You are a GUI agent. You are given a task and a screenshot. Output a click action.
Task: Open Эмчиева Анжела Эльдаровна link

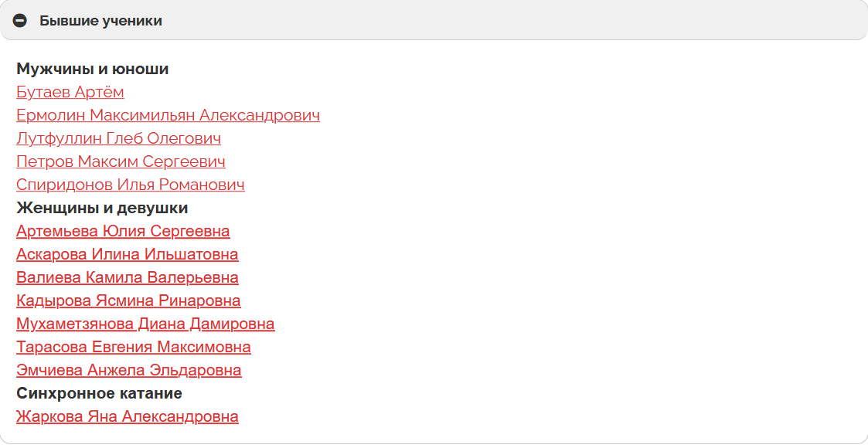(x=128, y=371)
